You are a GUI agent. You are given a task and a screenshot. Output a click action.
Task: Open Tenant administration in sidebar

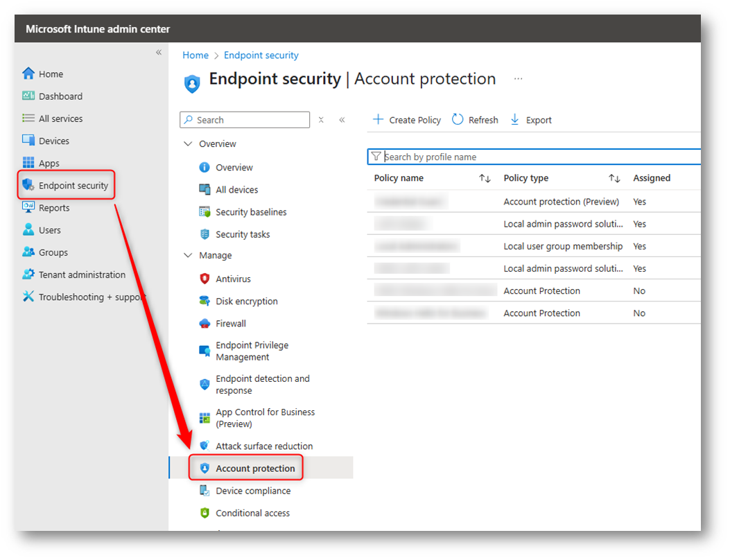point(82,274)
